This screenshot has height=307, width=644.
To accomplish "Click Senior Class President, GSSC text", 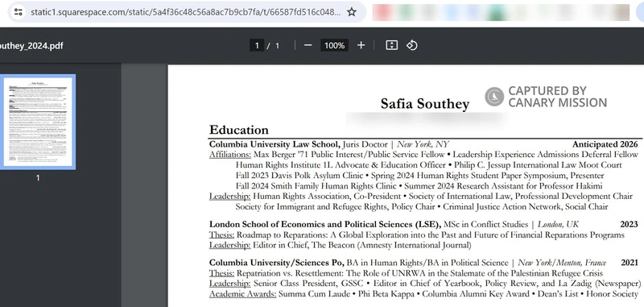I will pyautogui.click(x=308, y=284).
